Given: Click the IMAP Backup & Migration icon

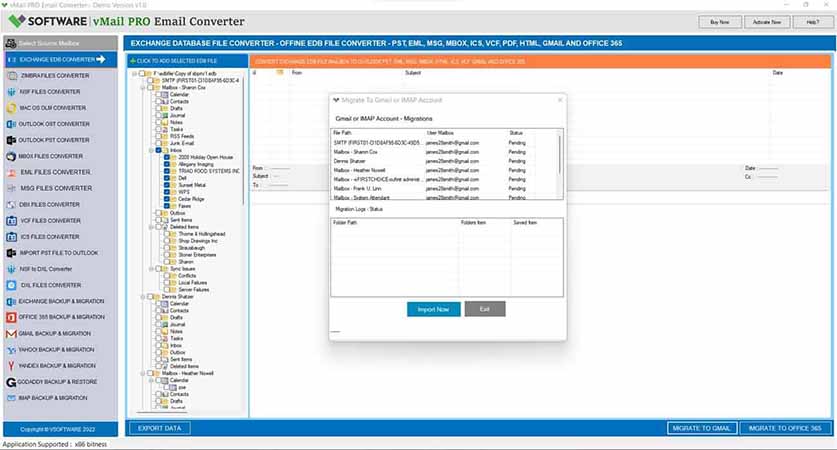Looking at the screenshot, I should coord(12,398).
